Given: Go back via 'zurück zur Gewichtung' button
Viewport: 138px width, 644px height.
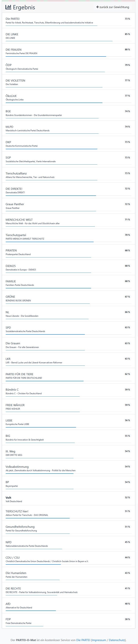Looking at the screenshot, I should point(113,7).
